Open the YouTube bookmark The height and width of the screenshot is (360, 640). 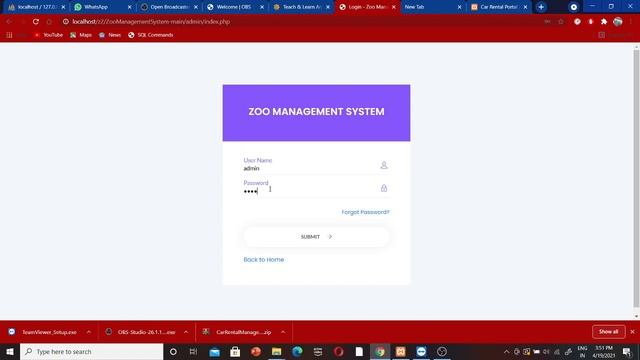[49, 35]
